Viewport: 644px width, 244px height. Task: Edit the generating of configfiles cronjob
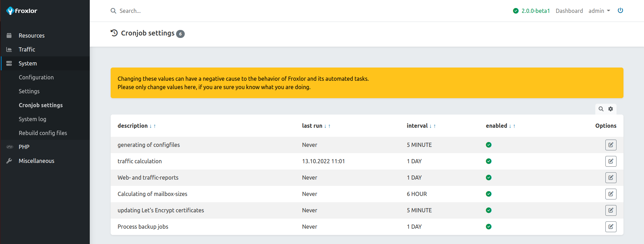tap(611, 145)
